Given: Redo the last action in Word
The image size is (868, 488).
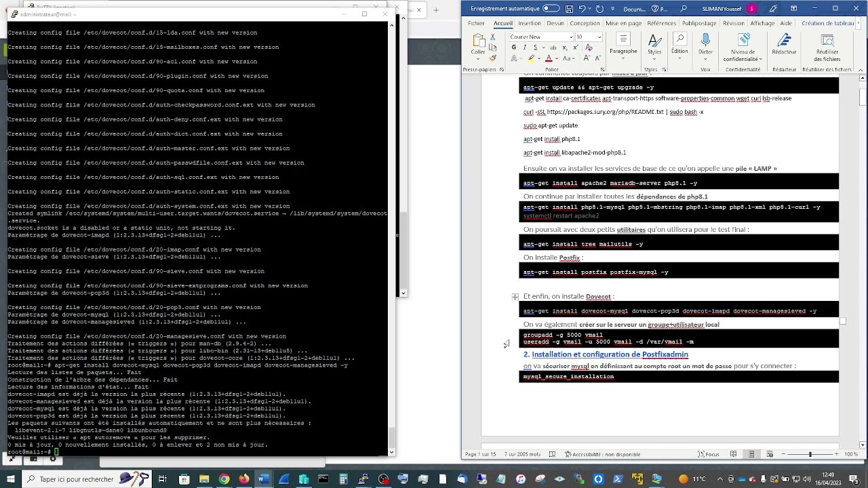Looking at the screenshot, I should coord(599,9).
